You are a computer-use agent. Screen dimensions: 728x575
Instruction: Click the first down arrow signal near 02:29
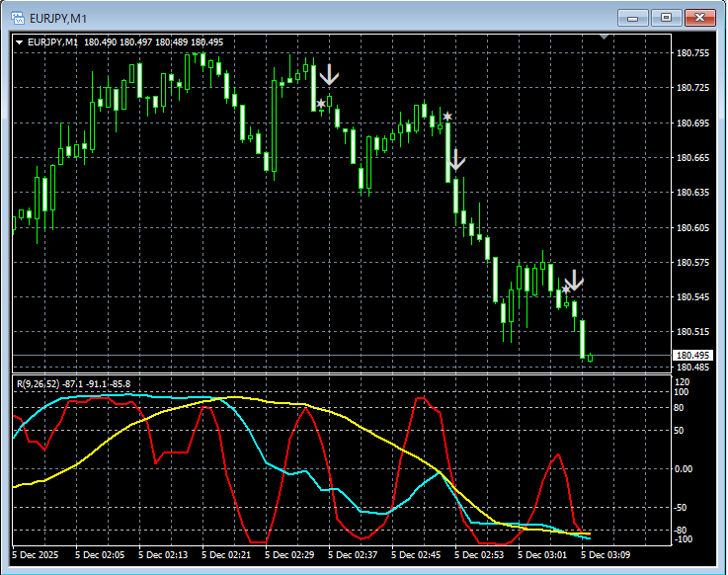329,74
